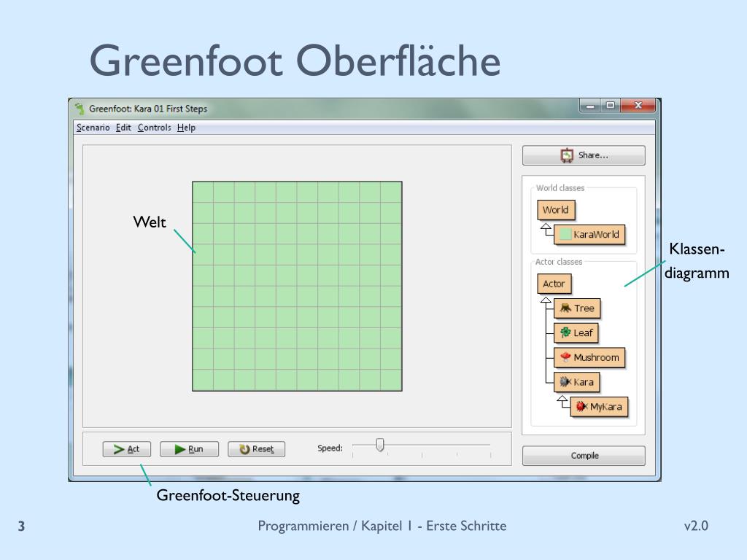Click the green world grid
This screenshot has width=747, height=560.
pyautogui.click(x=298, y=286)
